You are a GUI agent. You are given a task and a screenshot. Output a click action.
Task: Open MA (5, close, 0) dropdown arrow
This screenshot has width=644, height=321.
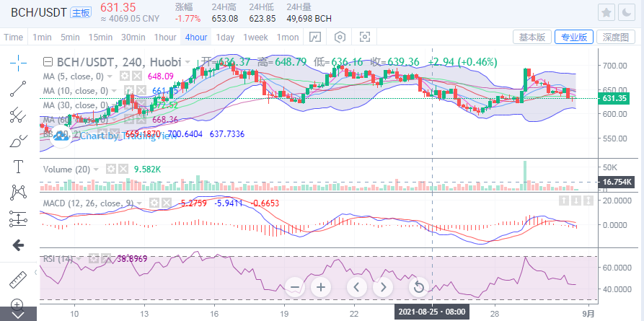click(x=110, y=76)
